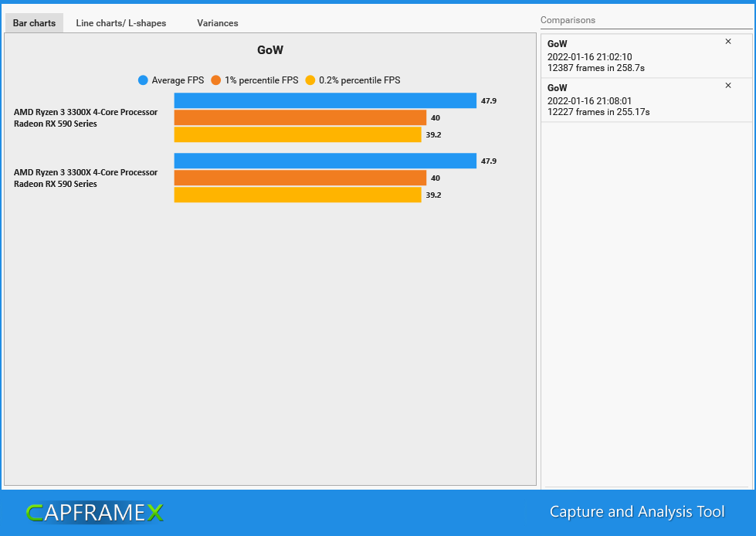Click the second orange 1% percentile bar

(x=300, y=178)
